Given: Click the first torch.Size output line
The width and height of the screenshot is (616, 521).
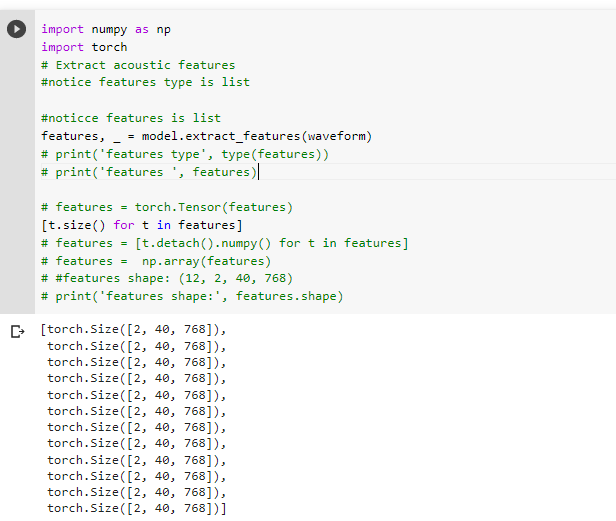Looking at the screenshot, I should click(x=133, y=330).
